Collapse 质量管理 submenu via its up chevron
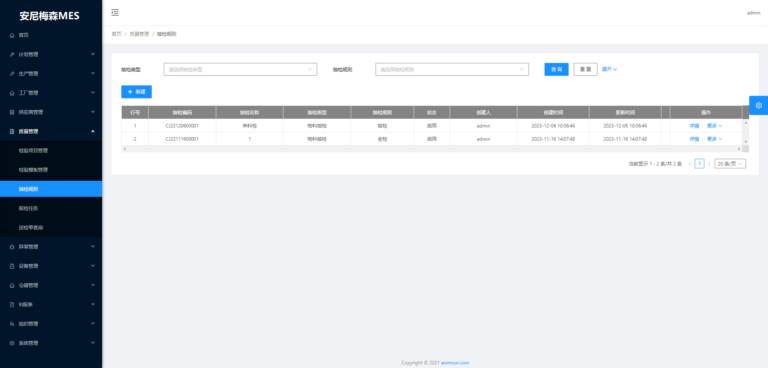Image resolution: width=768 pixels, height=368 pixels. coord(93,131)
